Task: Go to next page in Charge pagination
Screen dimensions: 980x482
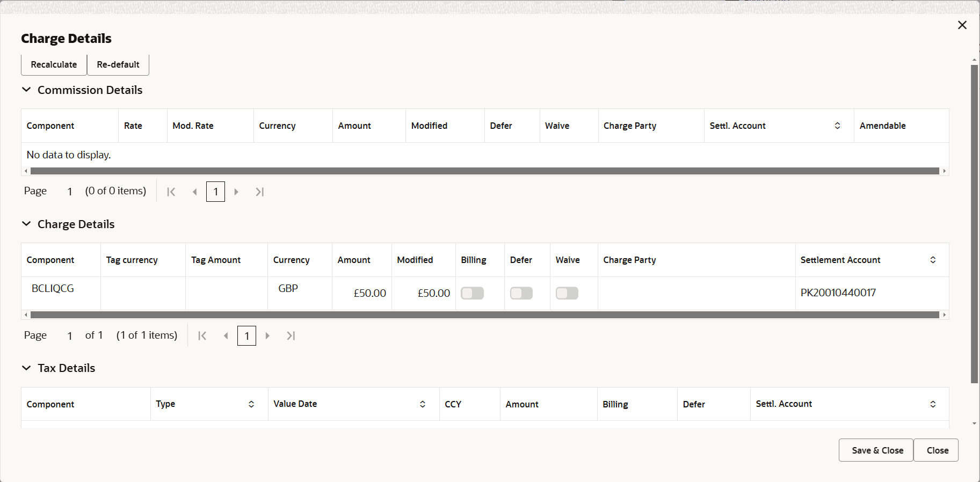Action: (267, 335)
